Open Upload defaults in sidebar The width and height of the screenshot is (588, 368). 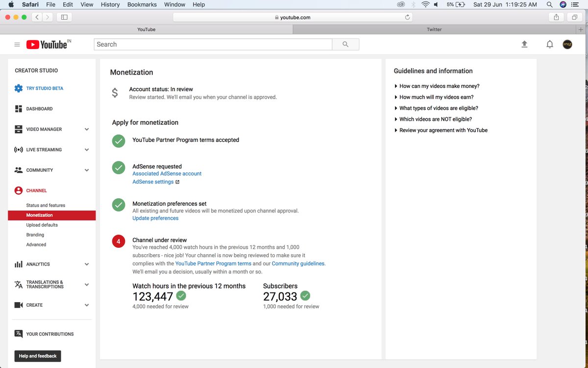coord(42,225)
